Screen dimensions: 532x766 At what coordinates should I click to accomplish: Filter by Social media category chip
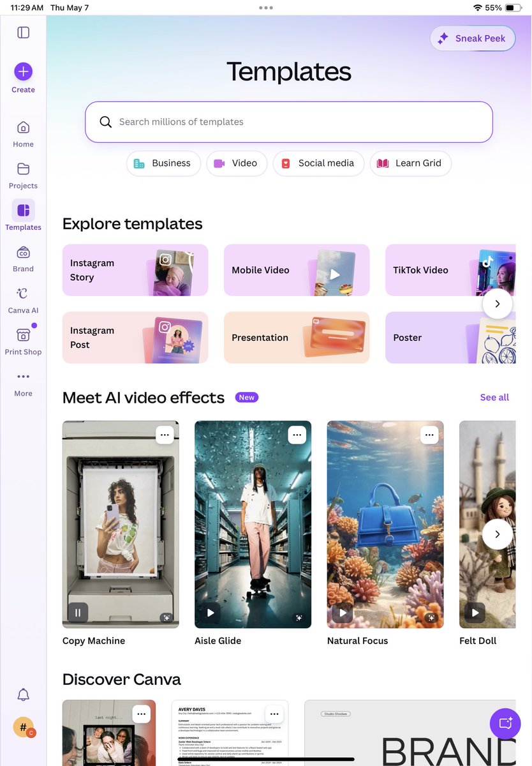(318, 163)
